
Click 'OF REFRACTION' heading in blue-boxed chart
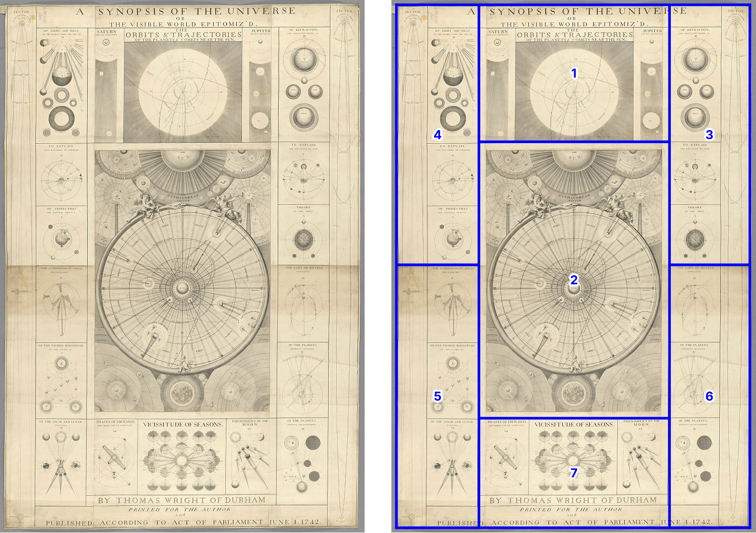click(x=696, y=30)
